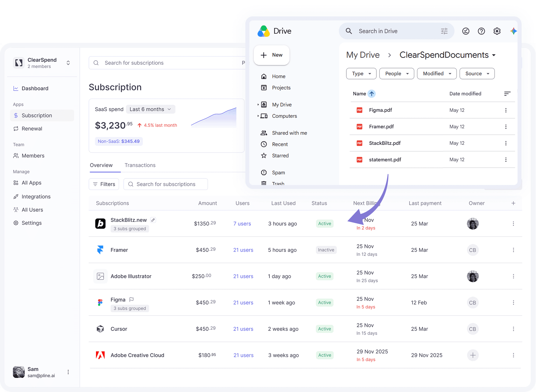539x392 pixels.
Task: Open more options for Figma.pdf
Action: tap(506, 110)
